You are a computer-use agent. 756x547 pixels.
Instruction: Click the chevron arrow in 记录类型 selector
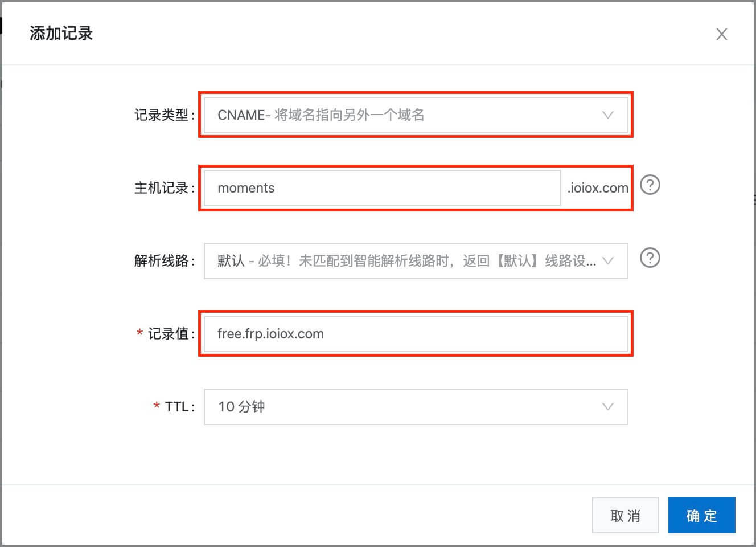607,115
